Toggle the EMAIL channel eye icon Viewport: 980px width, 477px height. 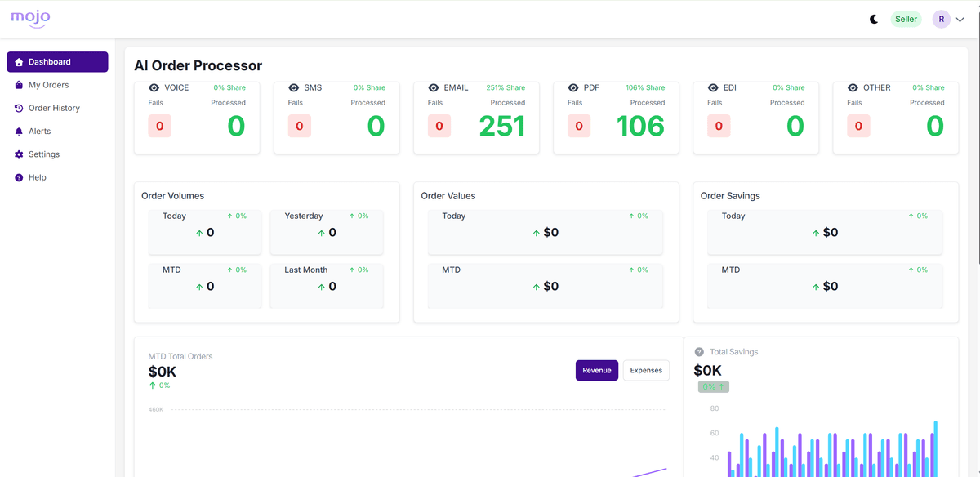(x=433, y=87)
